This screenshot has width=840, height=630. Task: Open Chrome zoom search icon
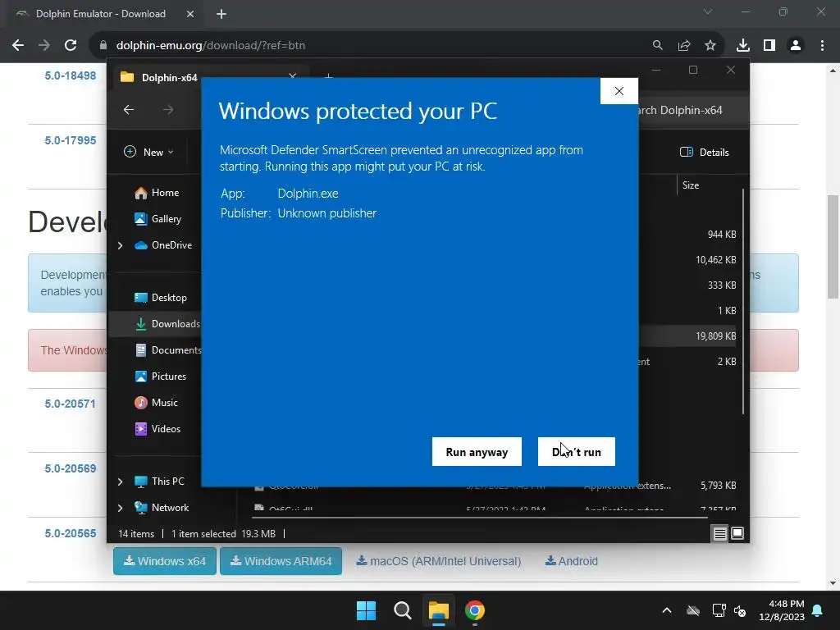pos(657,46)
